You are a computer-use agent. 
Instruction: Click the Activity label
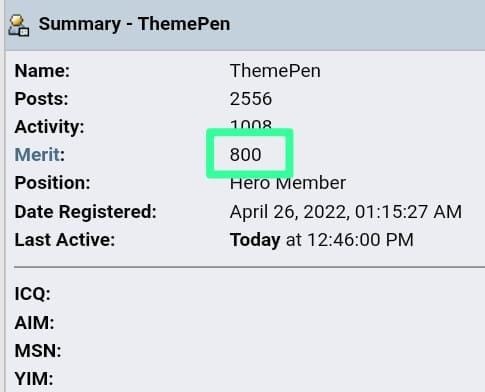(x=49, y=127)
